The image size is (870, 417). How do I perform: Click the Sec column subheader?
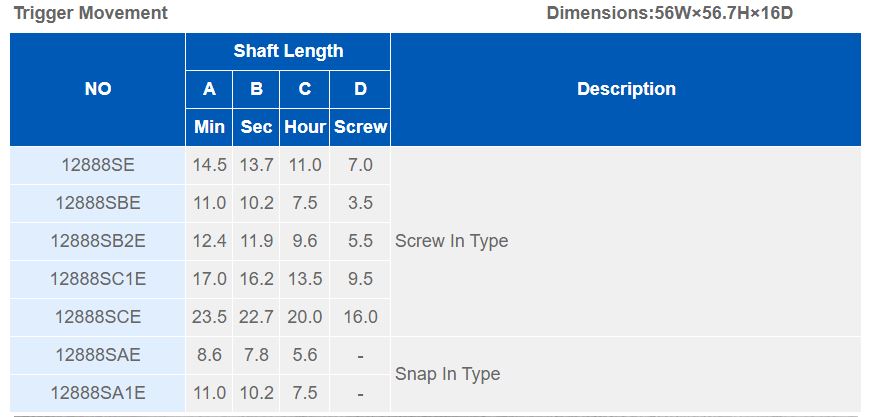[256, 127]
